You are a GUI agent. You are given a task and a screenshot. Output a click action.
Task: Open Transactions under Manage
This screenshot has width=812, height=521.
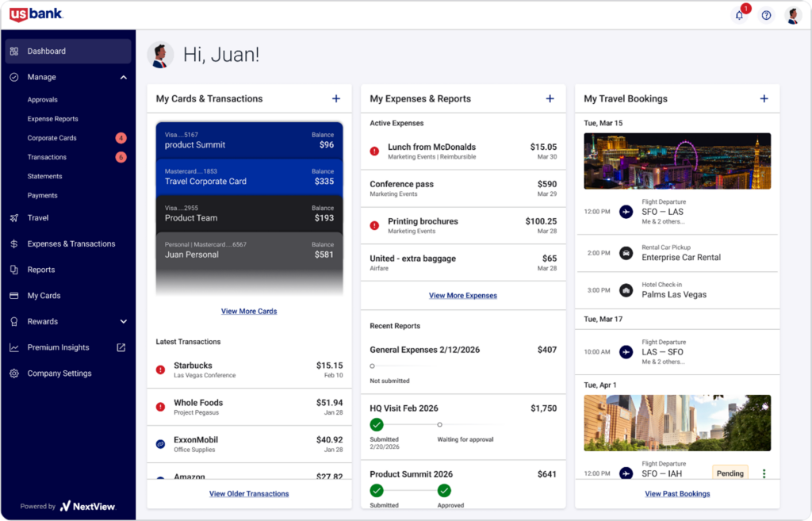click(47, 157)
